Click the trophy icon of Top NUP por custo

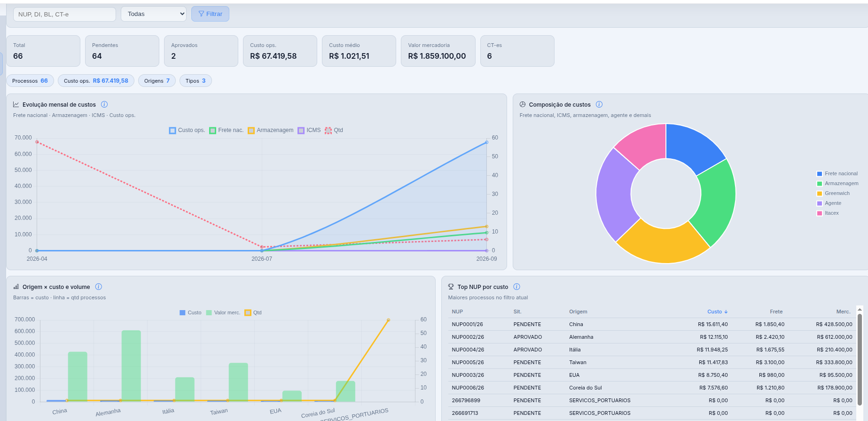451,287
